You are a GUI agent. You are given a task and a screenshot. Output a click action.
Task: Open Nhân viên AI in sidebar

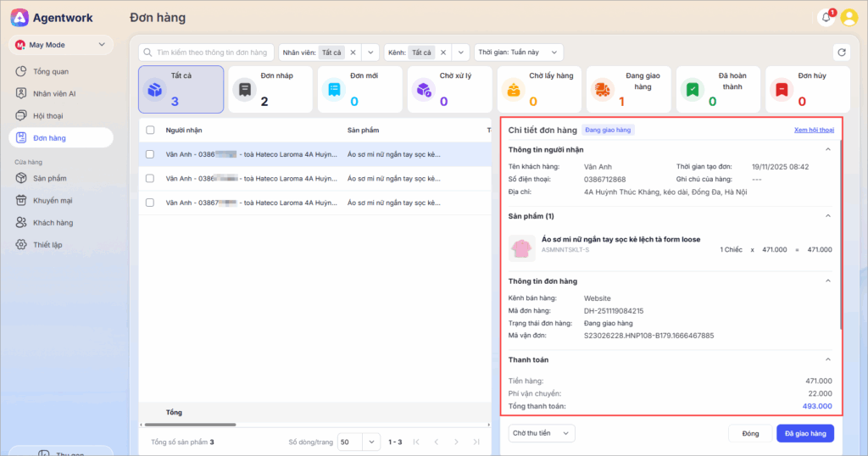click(x=54, y=93)
